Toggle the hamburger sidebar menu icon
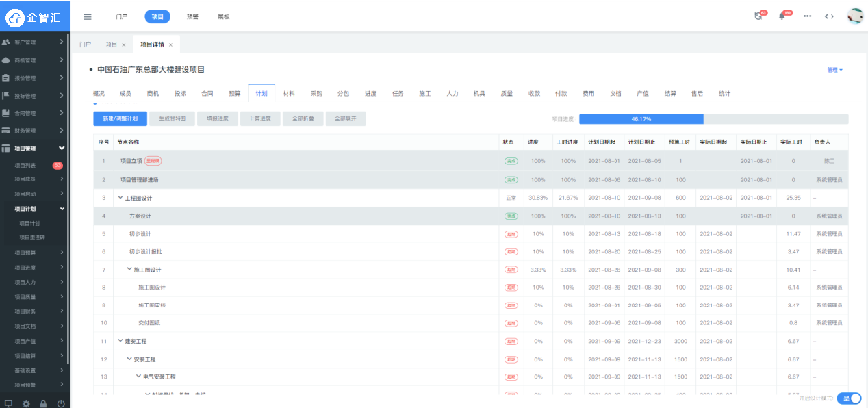The height and width of the screenshot is (408, 868). click(87, 16)
